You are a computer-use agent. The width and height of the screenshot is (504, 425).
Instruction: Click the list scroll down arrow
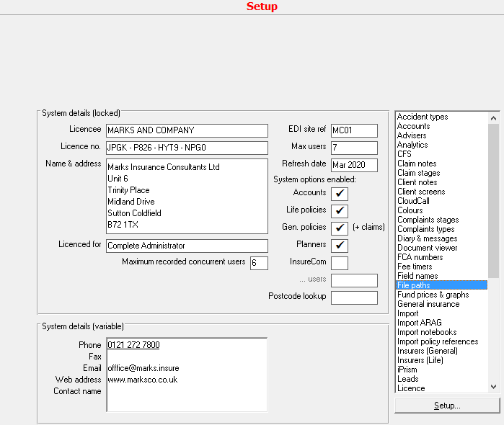click(x=493, y=386)
